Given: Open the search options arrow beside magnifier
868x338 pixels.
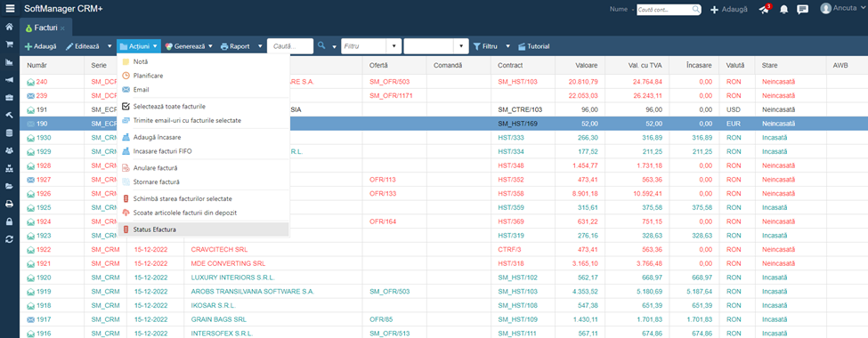Looking at the screenshot, I should [x=335, y=46].
